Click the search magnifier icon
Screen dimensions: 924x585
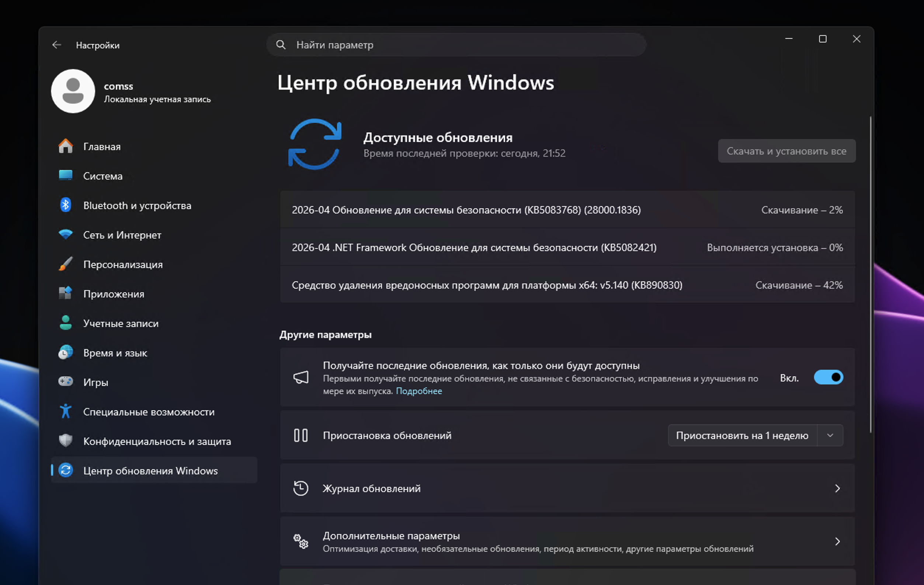click(x=281, y=45)
